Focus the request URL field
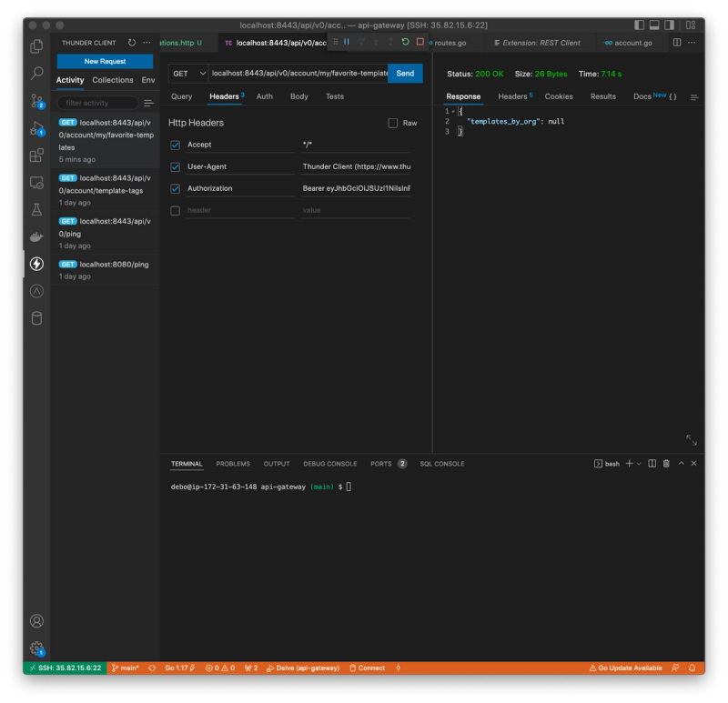The image size is (728, 703). (298, 74)
